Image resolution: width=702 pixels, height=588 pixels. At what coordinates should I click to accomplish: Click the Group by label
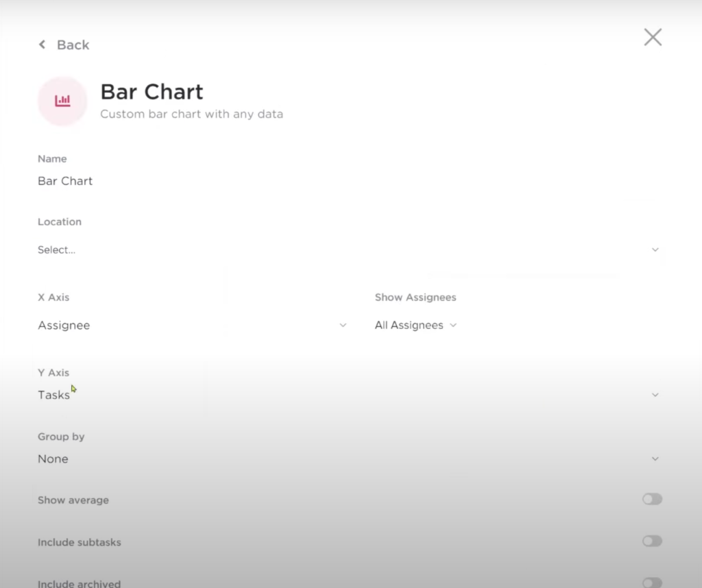tap(61, 437)
